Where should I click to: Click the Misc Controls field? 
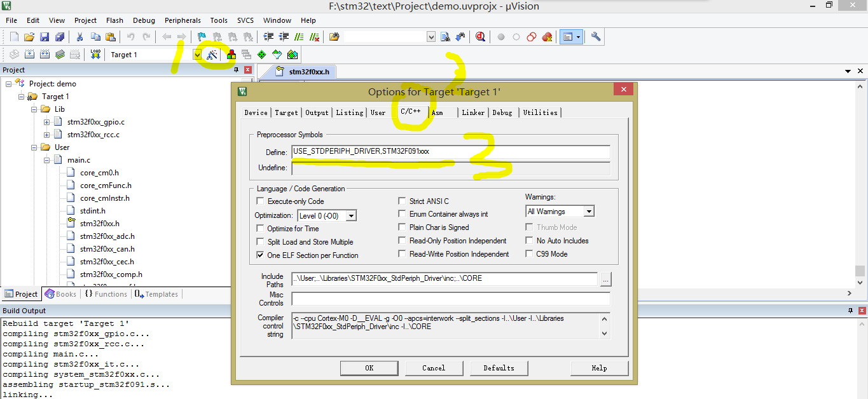[x=451, y=299]
